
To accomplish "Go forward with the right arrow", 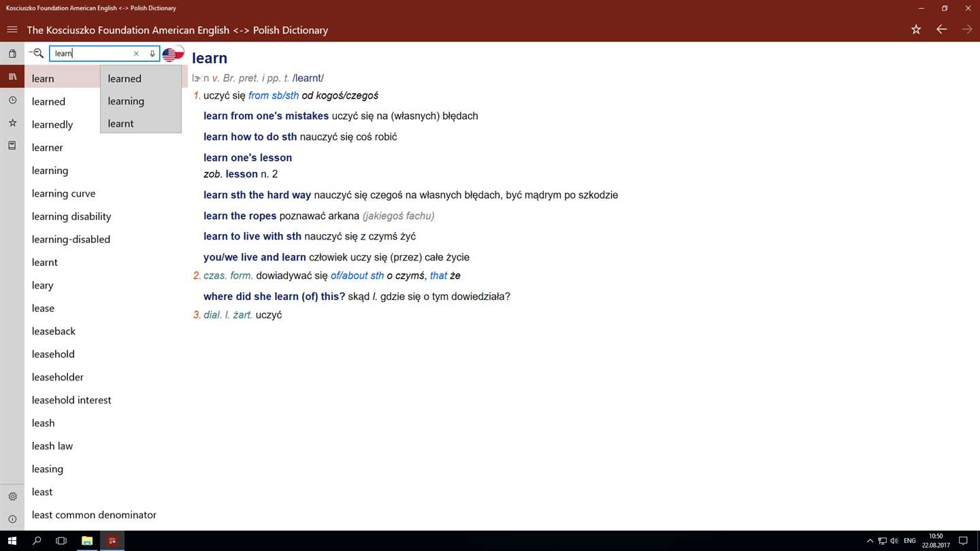I will [967, 29].
